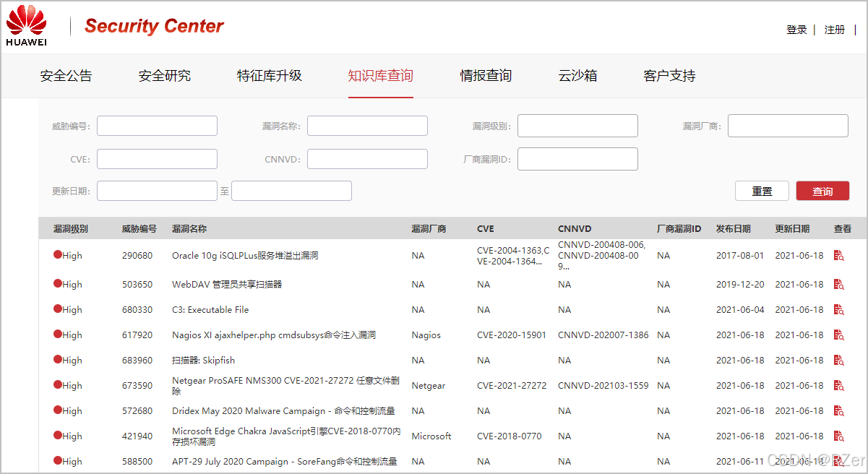The image size is (868, 474).
Task: Click the Huawei logo
Action: click(x=26, y=26)
